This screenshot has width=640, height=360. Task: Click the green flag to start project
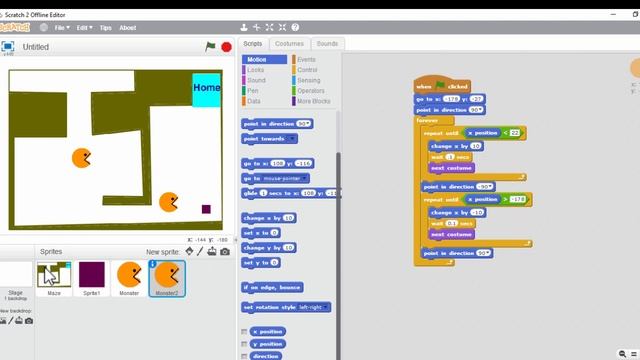[210, 47]
